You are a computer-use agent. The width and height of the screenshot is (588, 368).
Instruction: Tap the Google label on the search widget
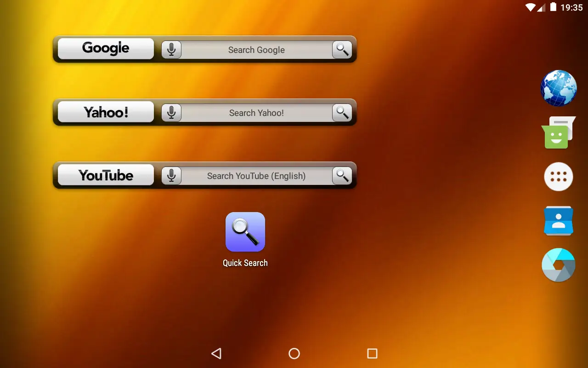click(x=105, y=48)
